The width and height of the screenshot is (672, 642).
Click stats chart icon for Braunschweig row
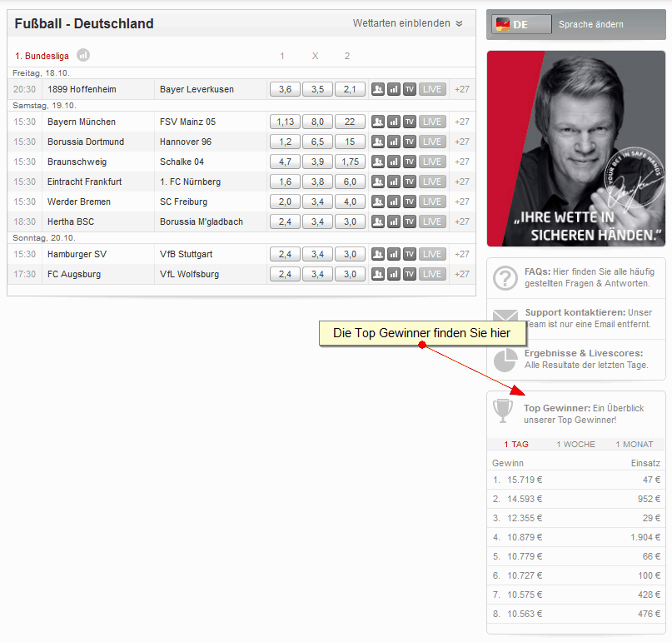click(393, 162)
